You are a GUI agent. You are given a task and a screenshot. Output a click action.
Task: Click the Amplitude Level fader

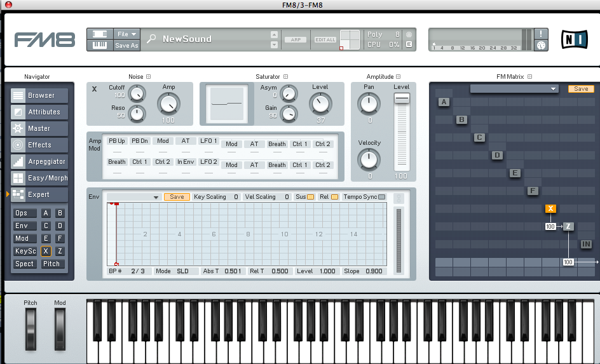[402, 98]
